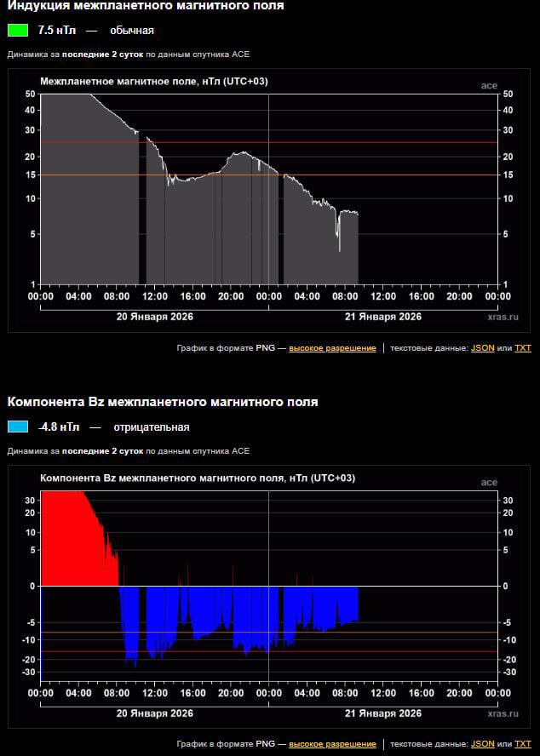Click the blue -4.8 нТл status swatch
This screenshot has height=756, width=540.
click(x=18, y=427)
